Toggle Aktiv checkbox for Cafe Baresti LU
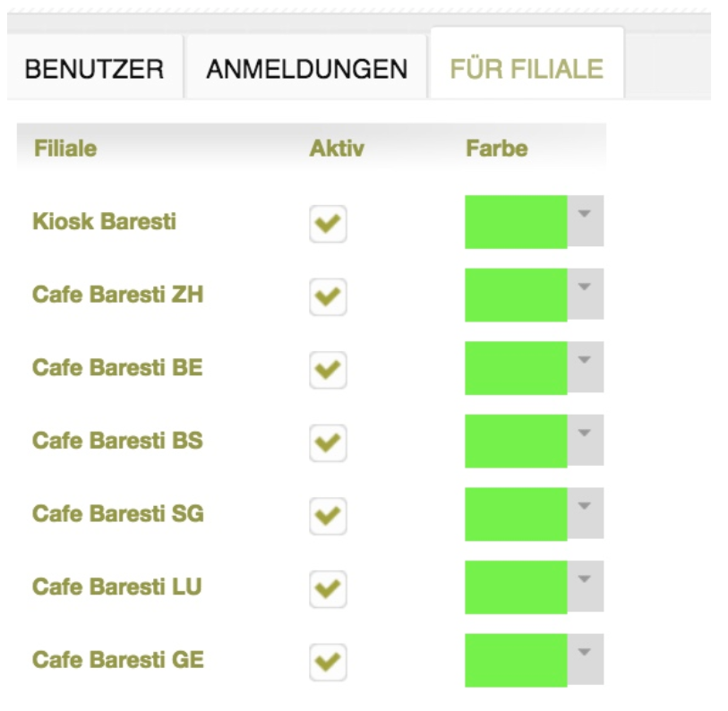 pyautogui.click(x=328, y=589)
